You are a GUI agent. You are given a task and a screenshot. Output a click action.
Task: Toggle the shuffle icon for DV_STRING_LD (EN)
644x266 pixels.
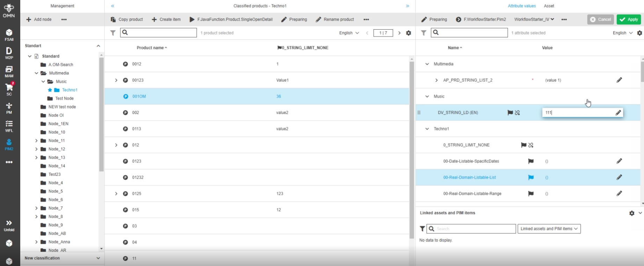tap(517, 112)
